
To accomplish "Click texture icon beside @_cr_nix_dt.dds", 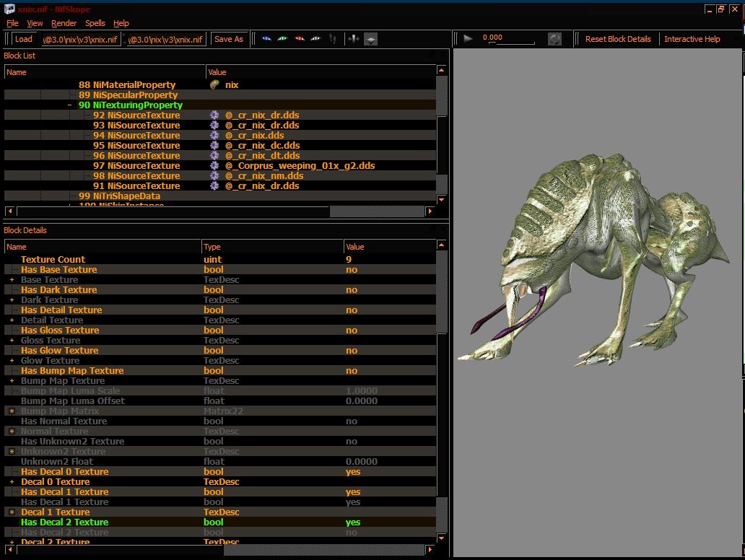I will [214, 155].
